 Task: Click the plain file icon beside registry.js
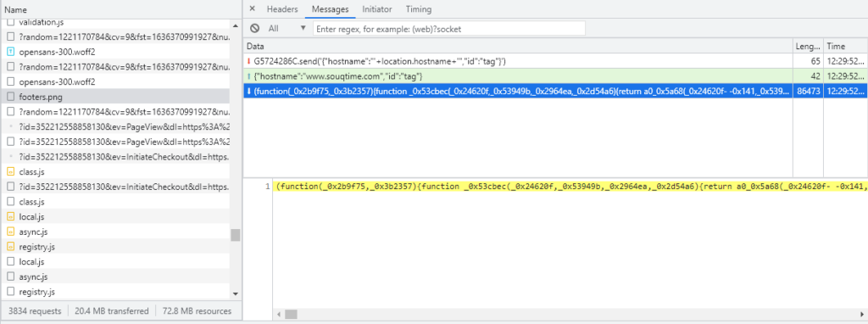click(x=10, y=291)
